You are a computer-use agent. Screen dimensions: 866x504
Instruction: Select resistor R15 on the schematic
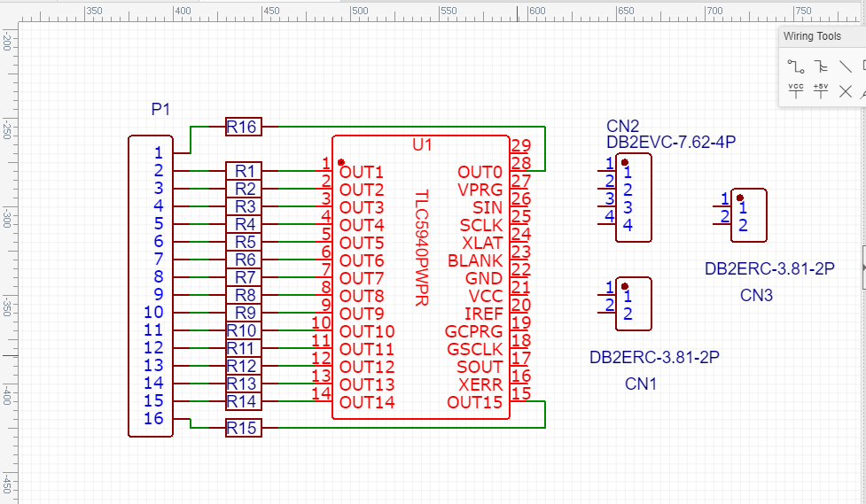point(244,427)
